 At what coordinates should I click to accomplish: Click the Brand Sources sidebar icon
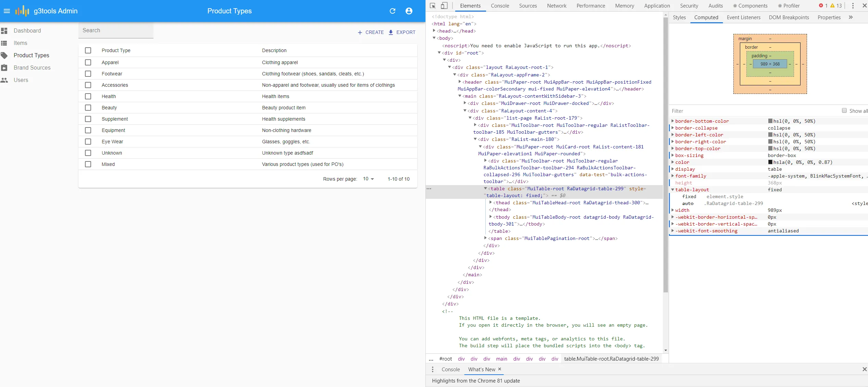tap(4, 68)
